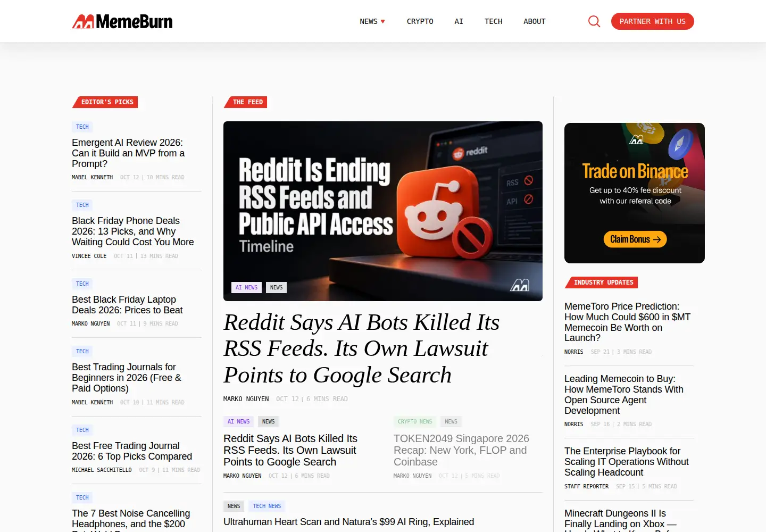Click Mabel Kenneth byline under Emergent AI Review

[x=93, y=177]
